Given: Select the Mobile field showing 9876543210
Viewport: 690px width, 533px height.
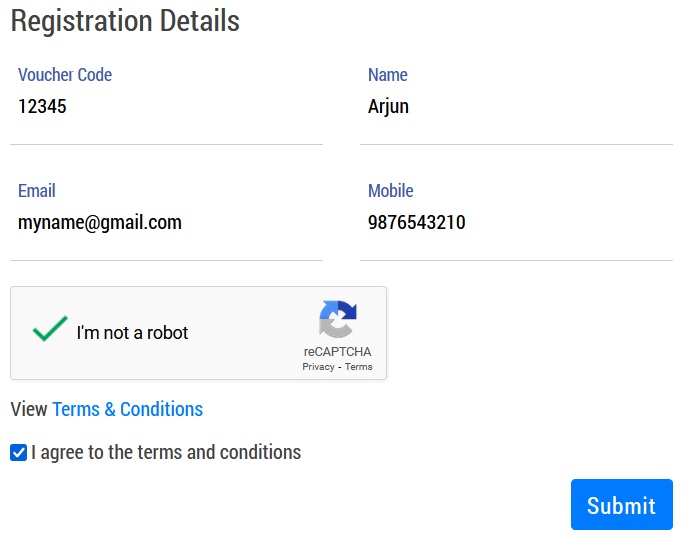Looking at the screenshot, I should 516,223.
